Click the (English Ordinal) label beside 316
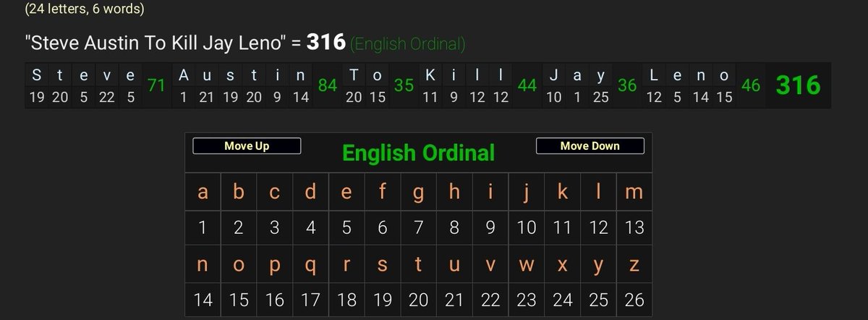The height and width of the screenshot is (320, 868). coord(407,44)
